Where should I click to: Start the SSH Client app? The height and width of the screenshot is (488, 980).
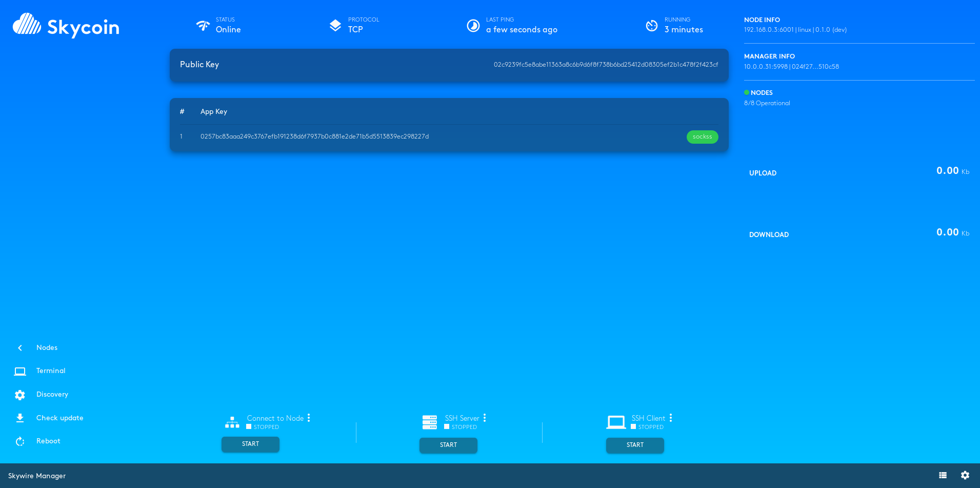(x=635, y=445)
